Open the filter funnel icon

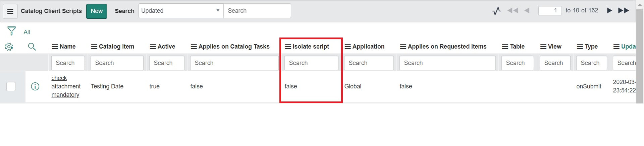tap(11, 31)
